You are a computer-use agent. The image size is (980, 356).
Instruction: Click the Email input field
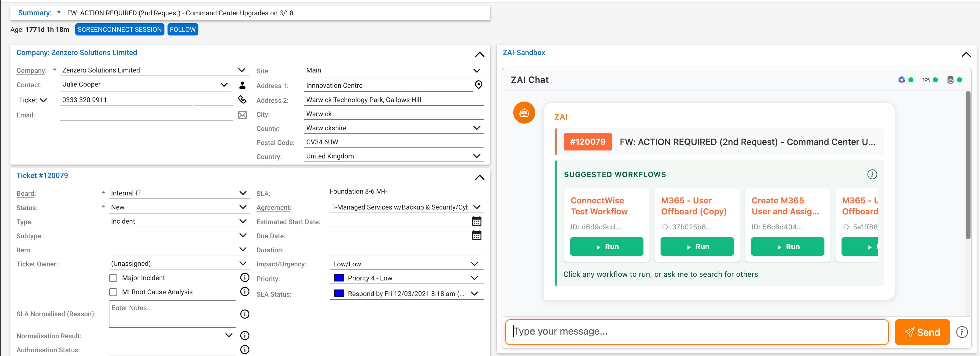(x=146, y=115)
